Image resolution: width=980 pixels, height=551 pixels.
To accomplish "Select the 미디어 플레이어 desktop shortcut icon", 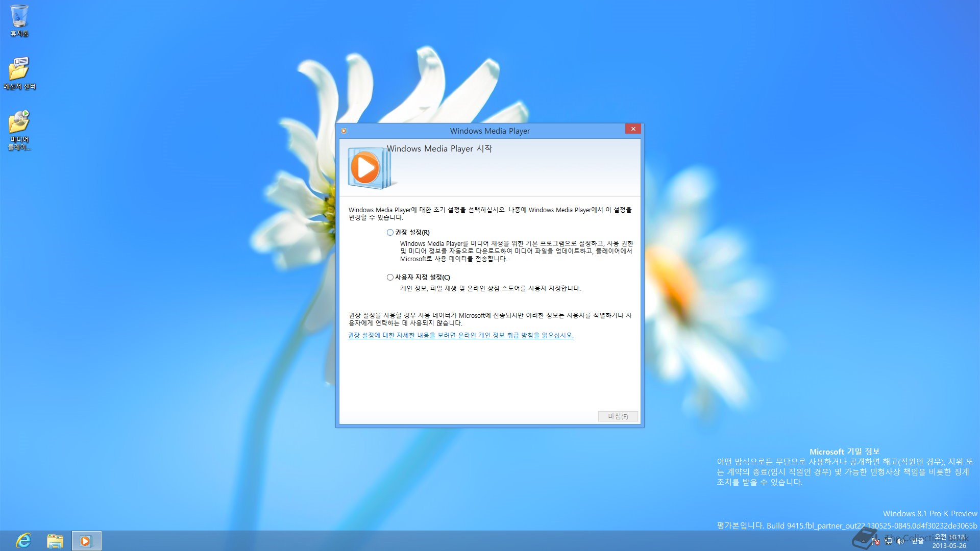I will (19, 130).
